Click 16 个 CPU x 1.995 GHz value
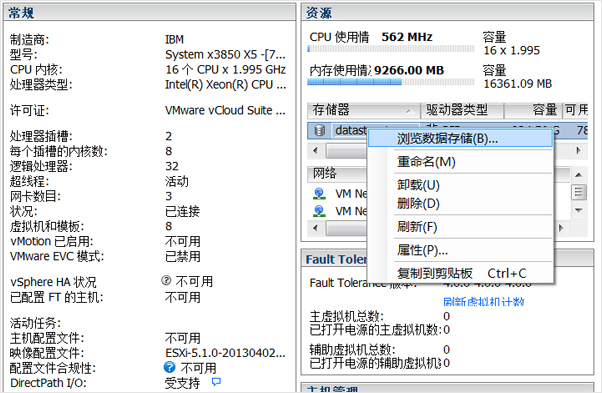 pyautogui.click(x=225, y=69)
